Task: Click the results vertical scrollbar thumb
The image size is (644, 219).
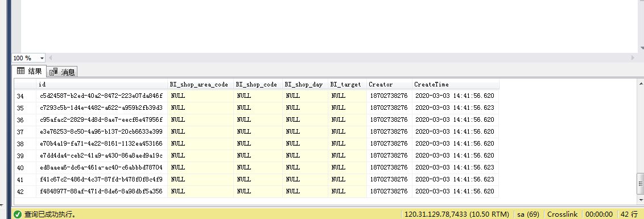Action: pyautogui.click(x=640, y=183)
